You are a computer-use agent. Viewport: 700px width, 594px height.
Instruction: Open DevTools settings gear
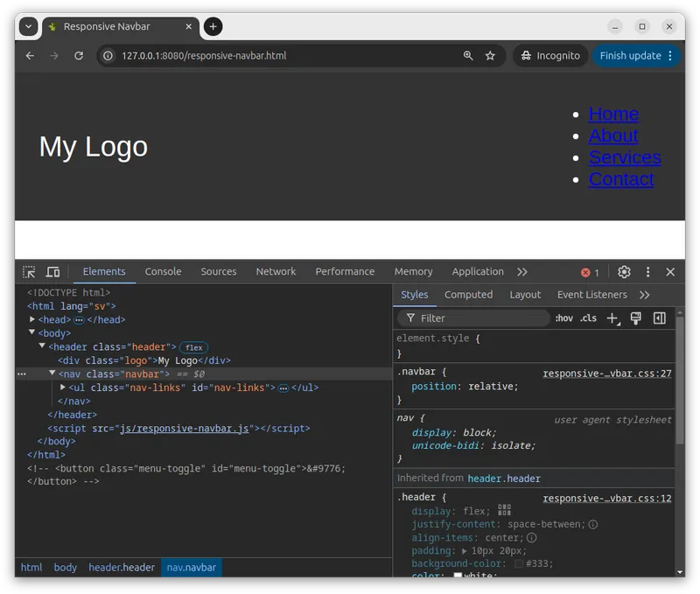[624, 272]
